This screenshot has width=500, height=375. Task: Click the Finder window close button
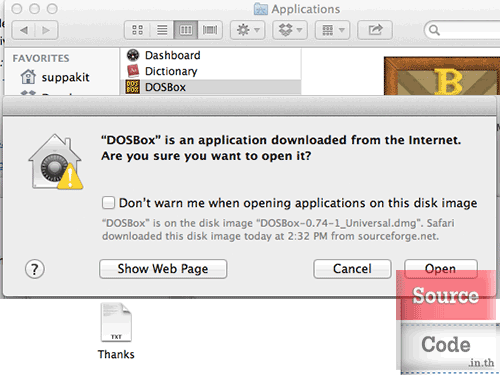pyautogui.click(x=17, y=9)
